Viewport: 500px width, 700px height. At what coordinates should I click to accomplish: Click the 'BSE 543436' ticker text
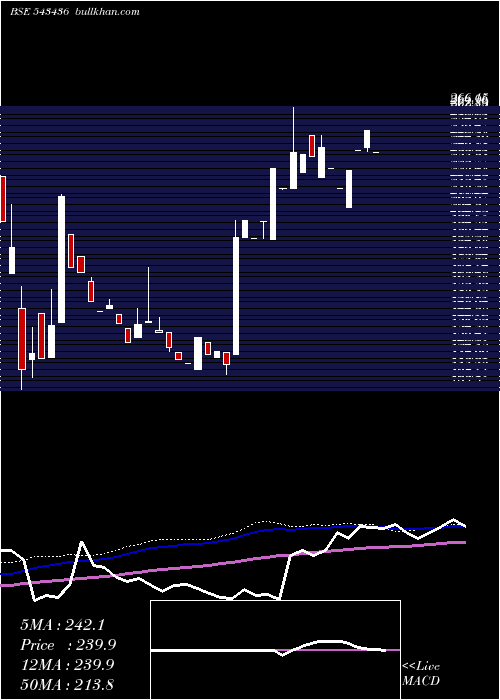coord(39,12)
